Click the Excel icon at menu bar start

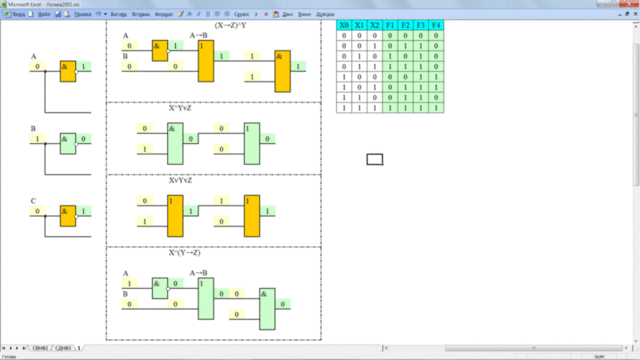coord(7,14)
